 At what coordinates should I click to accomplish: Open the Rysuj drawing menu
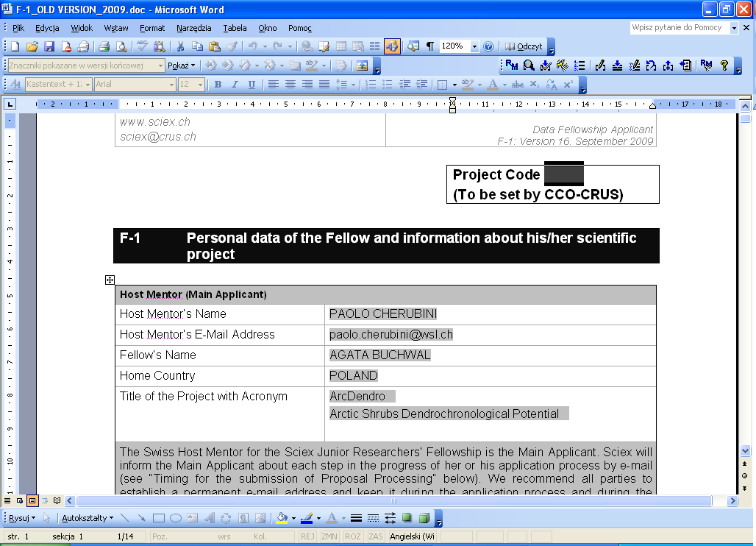[22, 518]
